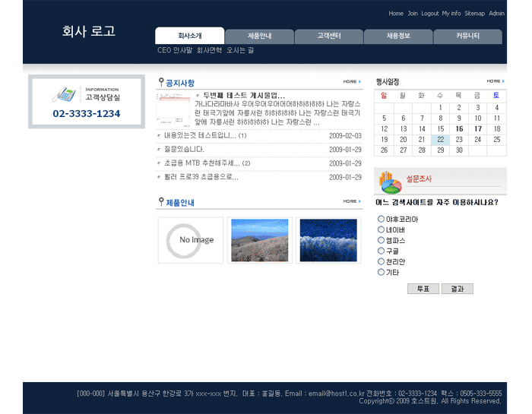Select the 구글 radio option
Image resolution: width=532 pixels, height=414 pixels.
[x=381, y=251]
